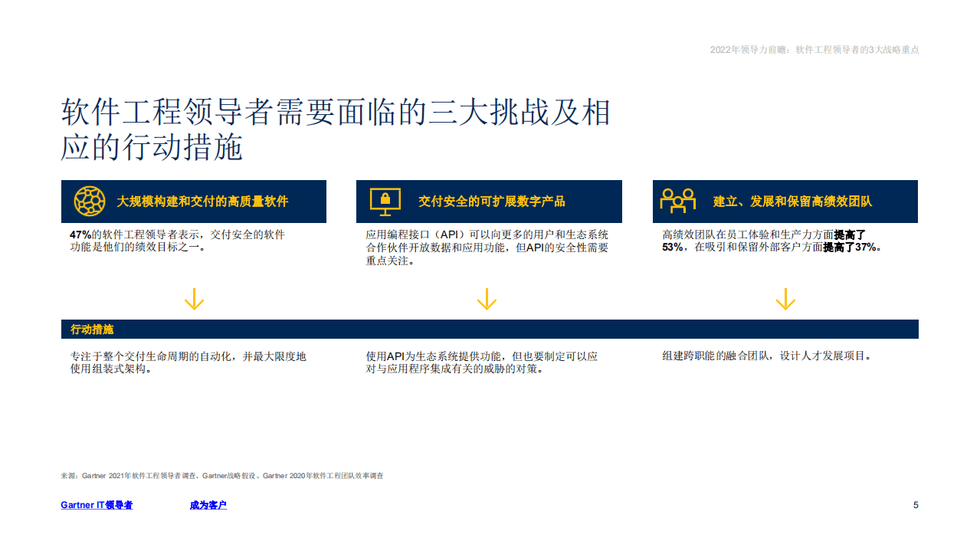Click the molecular network icon beside 大规模构建和交付的高质量软件

click(x=90, y=202)
